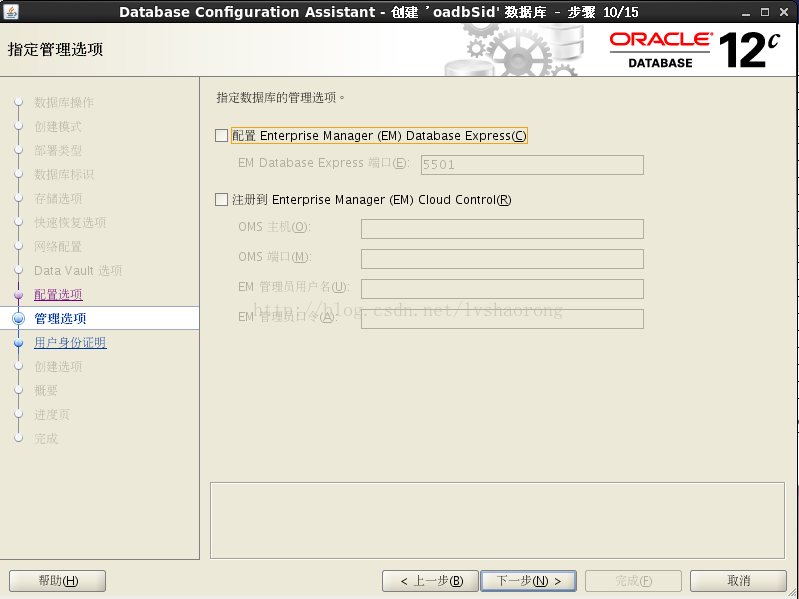The width and height of the screenshot is (799, 599).
Task: Click the 数据库操作 step in the sidebar
Action: pyautogui.click(x=64, y=102)
